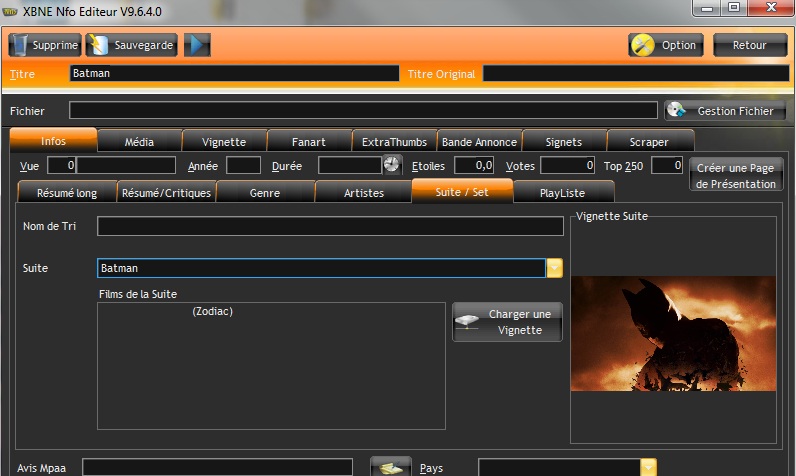The width and height of the screenshot is (796, 476).
Task: Click the Top 250 input field
Action: tap(667, 165)
